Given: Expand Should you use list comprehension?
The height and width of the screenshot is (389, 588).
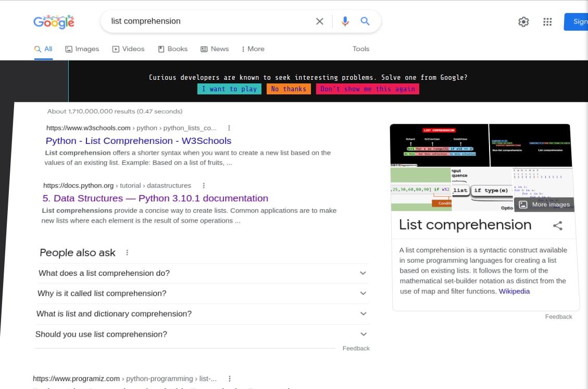Looking at the screenshot, I should pyautogui.click(x=203, y=334).
